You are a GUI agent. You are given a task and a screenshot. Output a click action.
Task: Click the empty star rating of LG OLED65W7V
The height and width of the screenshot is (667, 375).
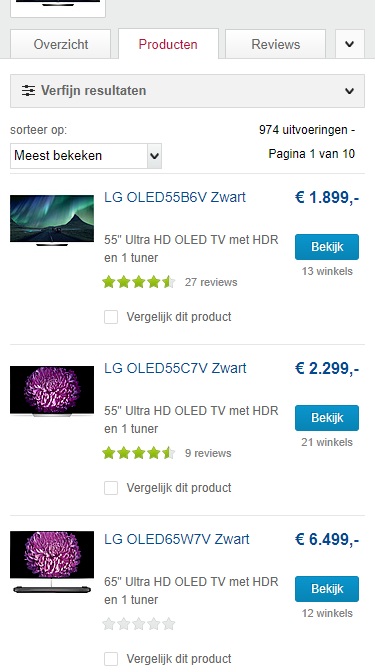(139, 624)
